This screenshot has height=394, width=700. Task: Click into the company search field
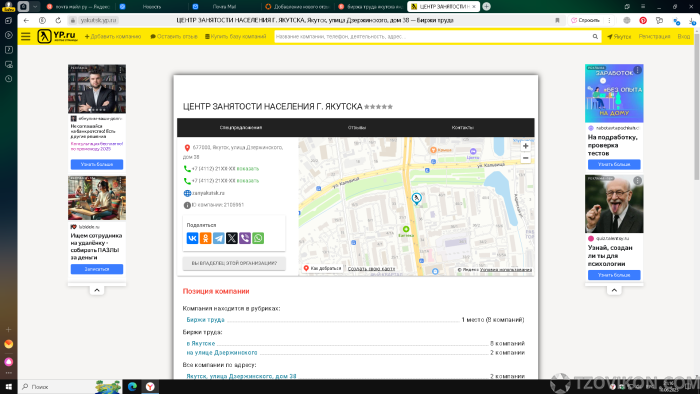click(433, 37)
